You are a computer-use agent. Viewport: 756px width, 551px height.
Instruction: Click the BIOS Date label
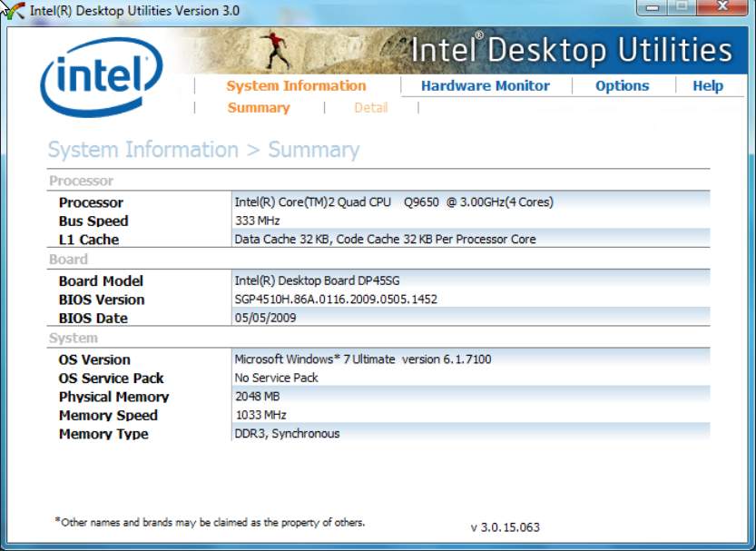click(x=93, y=319)
